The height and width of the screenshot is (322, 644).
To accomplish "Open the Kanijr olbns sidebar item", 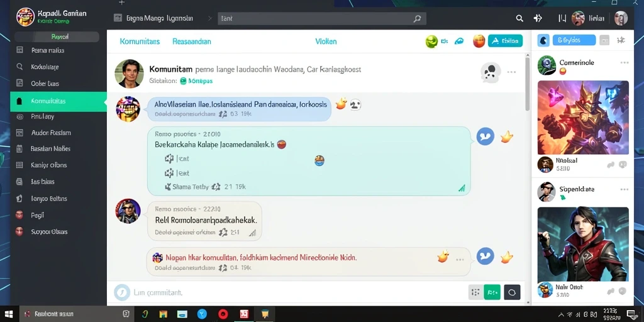I will [x=58, y=165].
